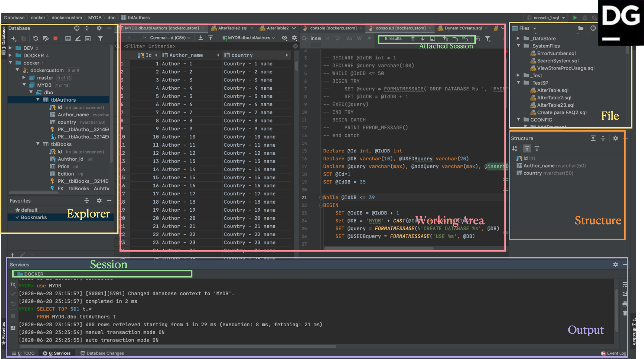Jump to next search occurrence arrow
644x359 pixels.
[x=423, y=39]
